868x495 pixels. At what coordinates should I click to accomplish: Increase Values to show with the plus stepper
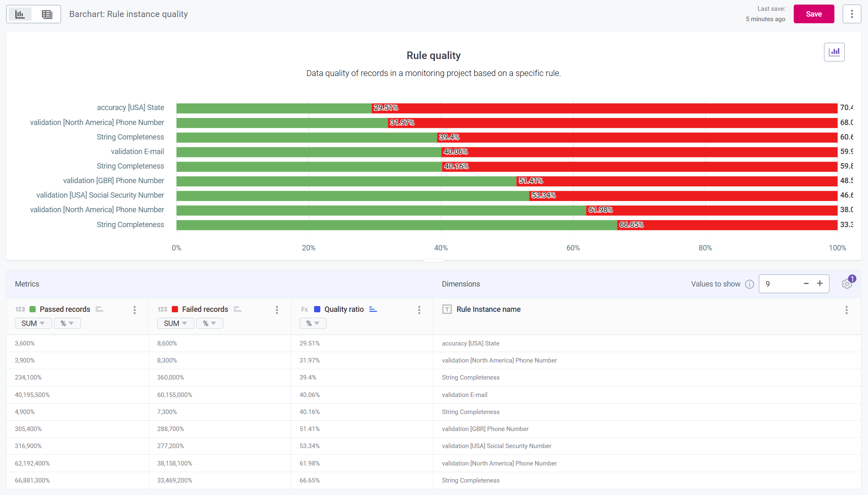click(820, 284)
